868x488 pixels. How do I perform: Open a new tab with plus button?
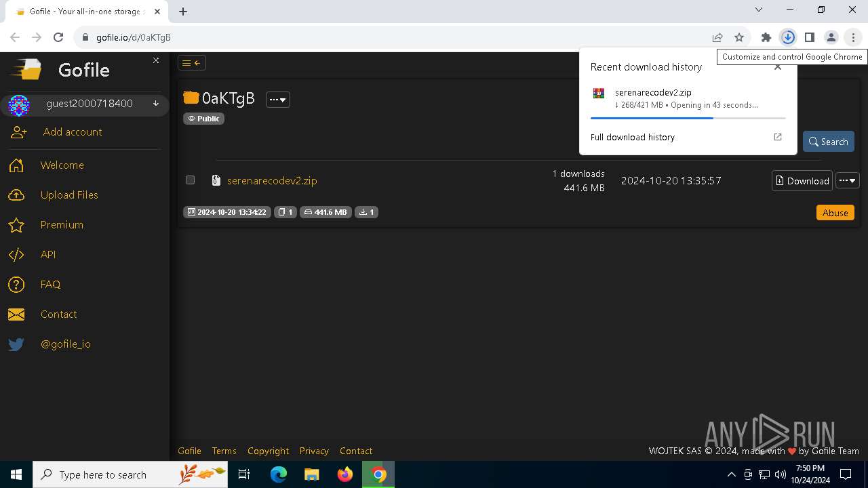183,11
